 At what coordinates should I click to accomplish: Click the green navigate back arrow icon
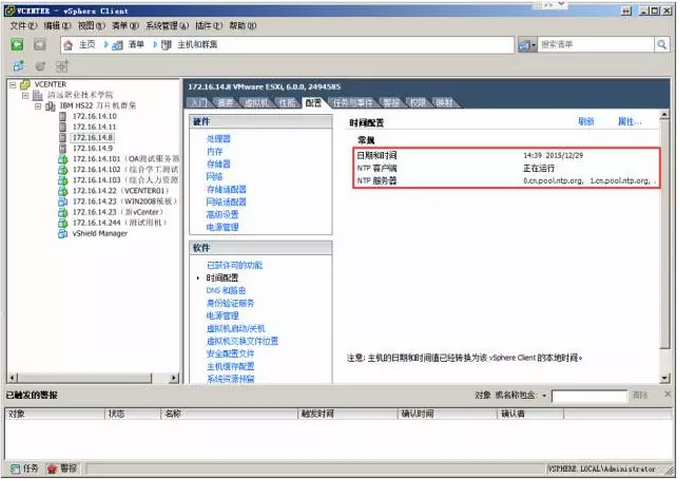(x=17, y=44)
